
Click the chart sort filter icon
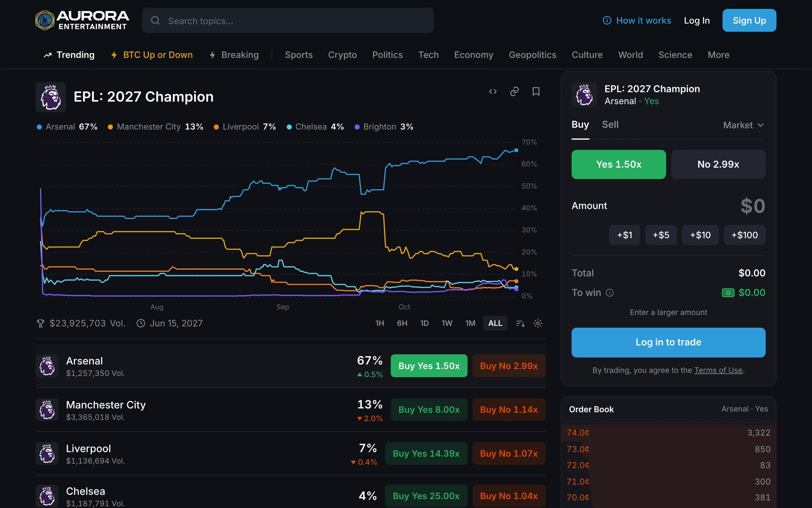[520, 323]
